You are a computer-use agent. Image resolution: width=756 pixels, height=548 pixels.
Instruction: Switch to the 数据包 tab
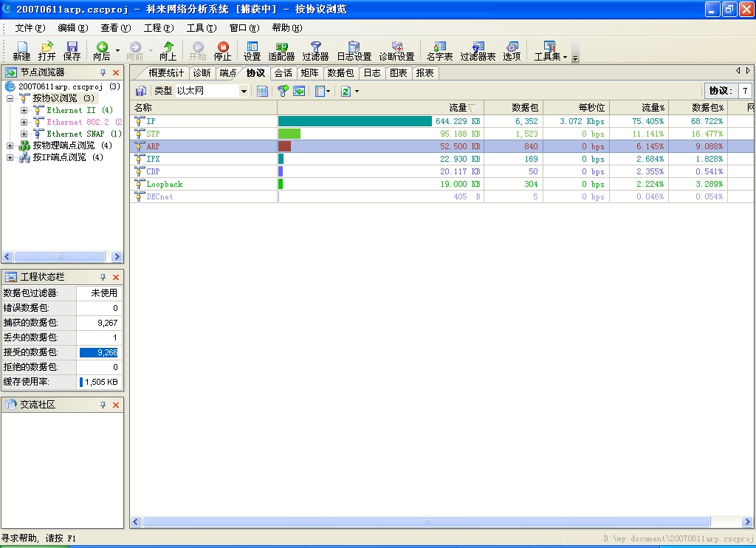pos(340,72)
